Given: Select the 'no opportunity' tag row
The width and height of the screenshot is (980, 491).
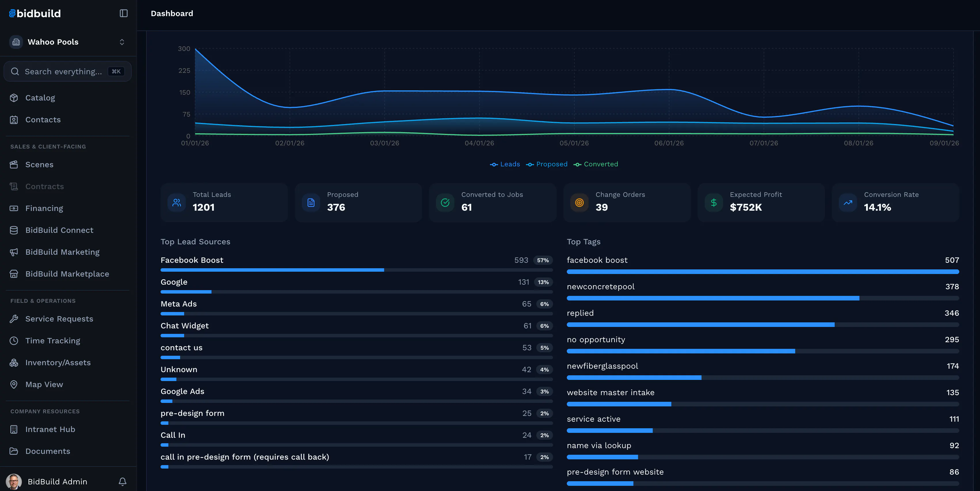Looking at the screenshot, I should click(x=763, y=344).
